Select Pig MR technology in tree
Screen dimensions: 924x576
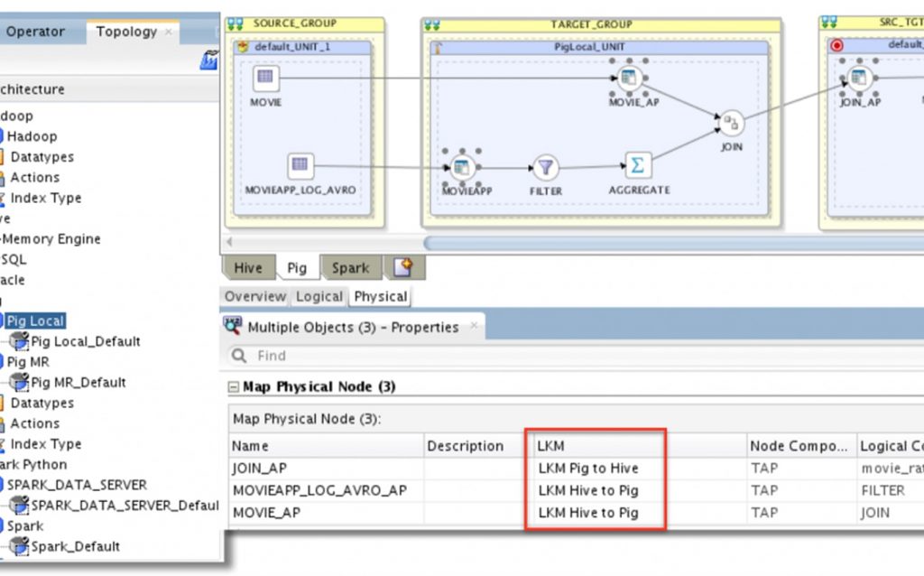(28, 361)
